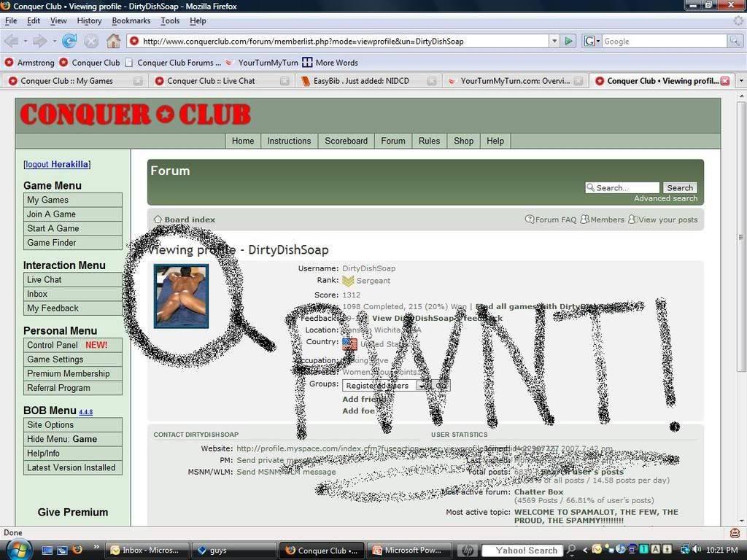Click the Switch Between Windows quick launch icon

pos(62,551)
